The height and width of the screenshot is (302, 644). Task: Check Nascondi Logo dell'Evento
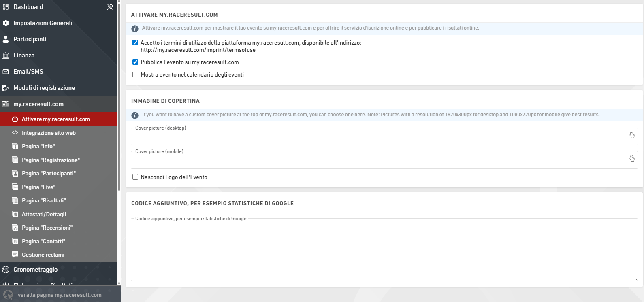coord(135,177)
